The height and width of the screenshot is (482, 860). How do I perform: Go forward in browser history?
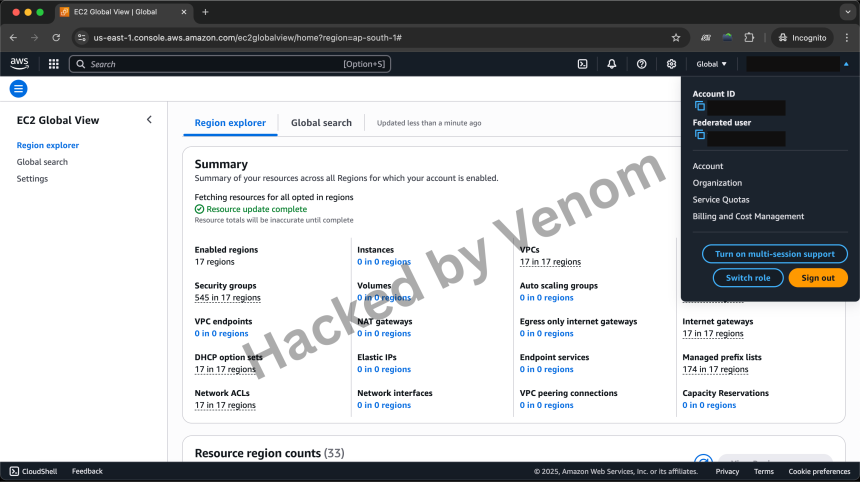coord(35,38)
